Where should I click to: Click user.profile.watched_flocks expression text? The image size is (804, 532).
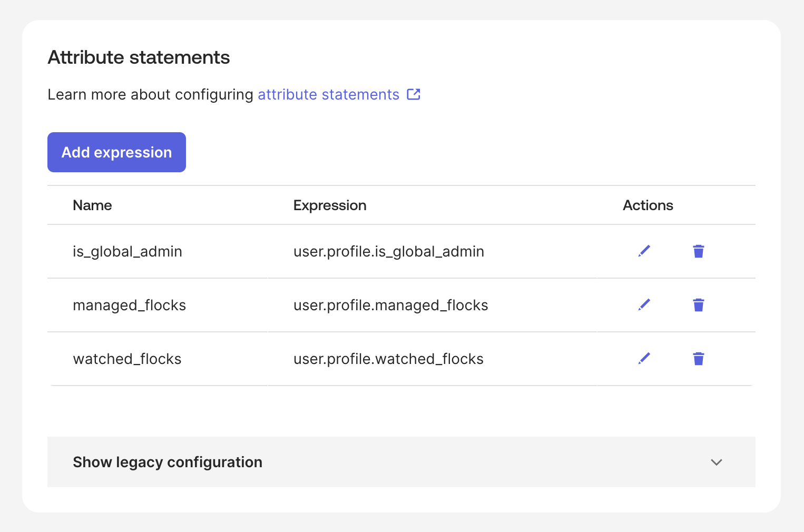pos(388,359)
